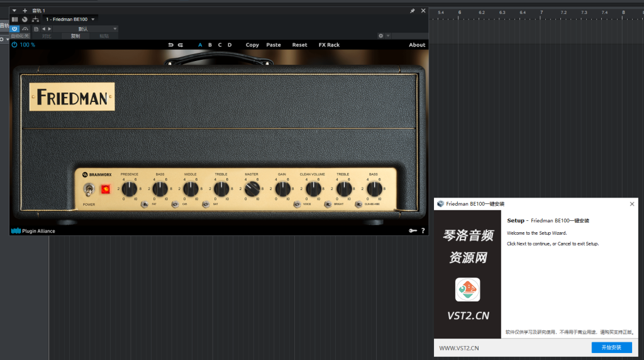Click the GAIN knob on the amp
This screenshot has height=360, width=644.
[282, 188]
